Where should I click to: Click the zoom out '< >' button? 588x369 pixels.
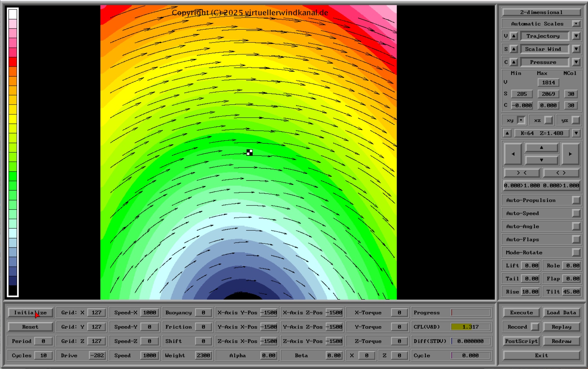click(x=561, y=173)
